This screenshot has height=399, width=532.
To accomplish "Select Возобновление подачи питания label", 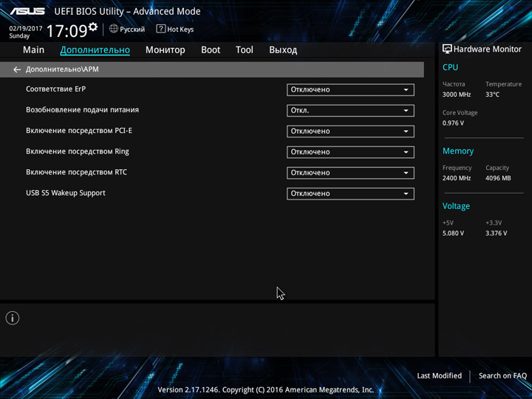I will point(83,110).
